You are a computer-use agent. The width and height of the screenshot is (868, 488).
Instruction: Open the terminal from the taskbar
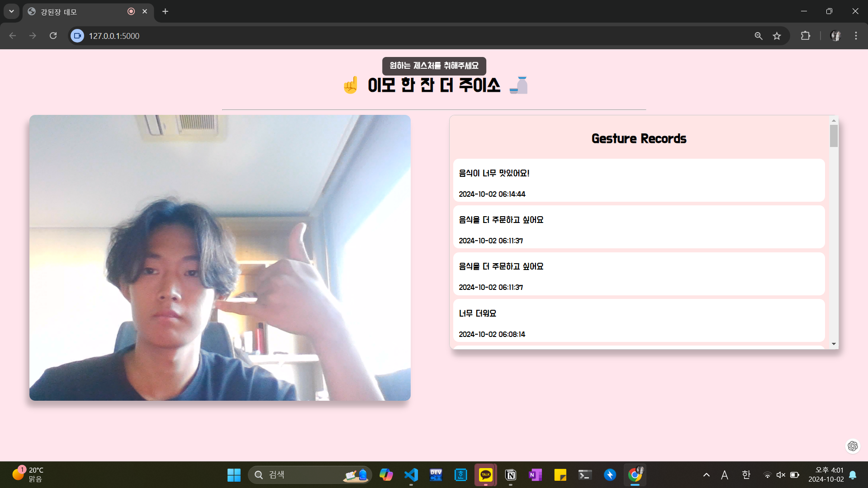pyautogui.click(x=585, y=475)
